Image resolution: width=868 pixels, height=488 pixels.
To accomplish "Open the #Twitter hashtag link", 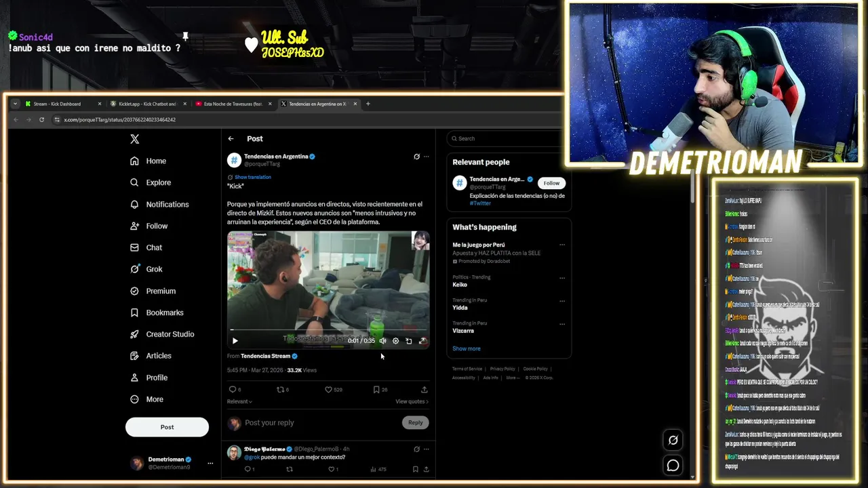I will [480, 203].
